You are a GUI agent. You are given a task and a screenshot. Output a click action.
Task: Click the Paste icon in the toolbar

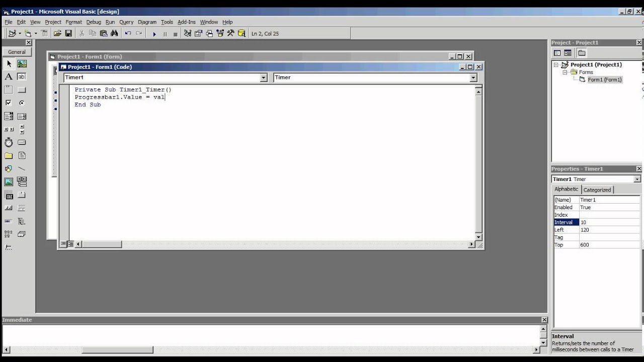pos(104,34)
